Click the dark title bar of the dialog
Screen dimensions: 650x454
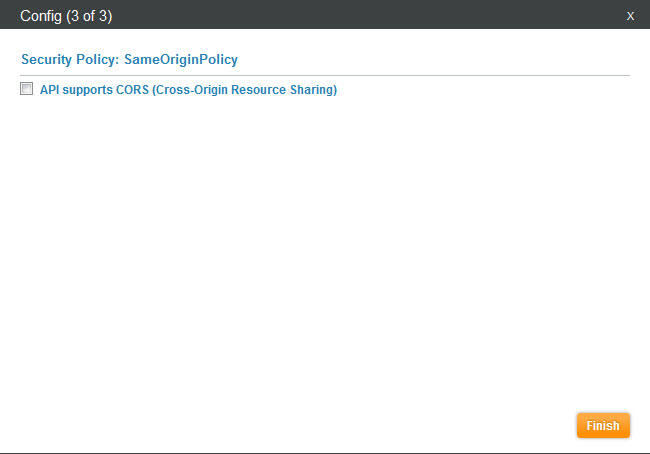coord(350,15)
